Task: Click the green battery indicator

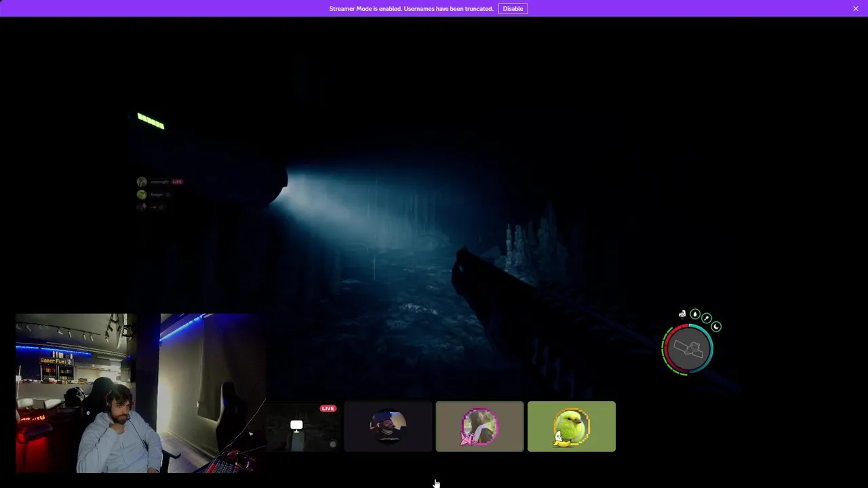Action: [x=151, y=122]
